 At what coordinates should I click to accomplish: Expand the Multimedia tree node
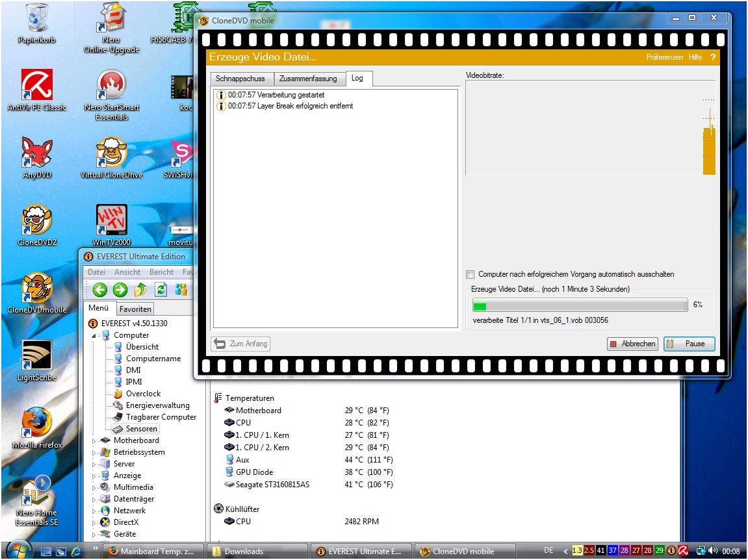[x=94, y=488]
